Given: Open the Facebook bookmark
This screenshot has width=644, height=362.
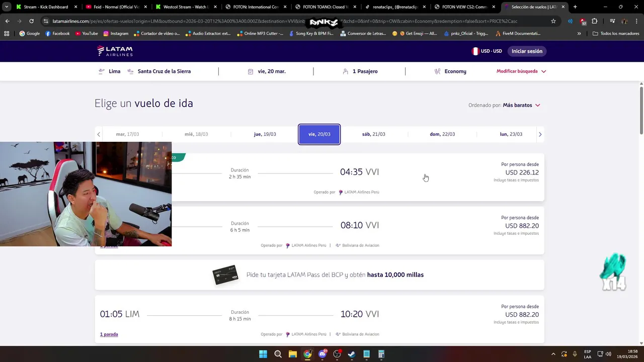Looking at the screenshot, I should (57, 34).
